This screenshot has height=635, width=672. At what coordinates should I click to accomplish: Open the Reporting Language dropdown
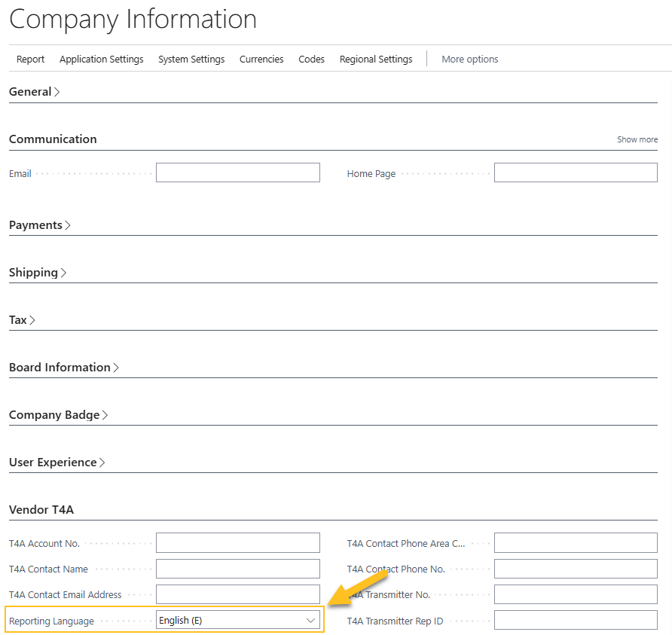310,619
